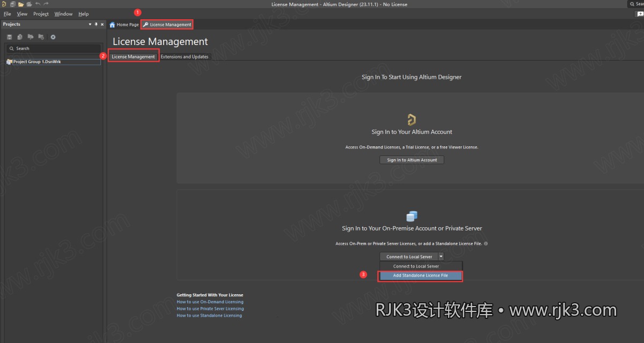Image resolution: width=644 pixels, height=343 pixels.
Task: Click the info icon beside Standalone License File text
Action: pyautogui.click(x=486, y=243)
